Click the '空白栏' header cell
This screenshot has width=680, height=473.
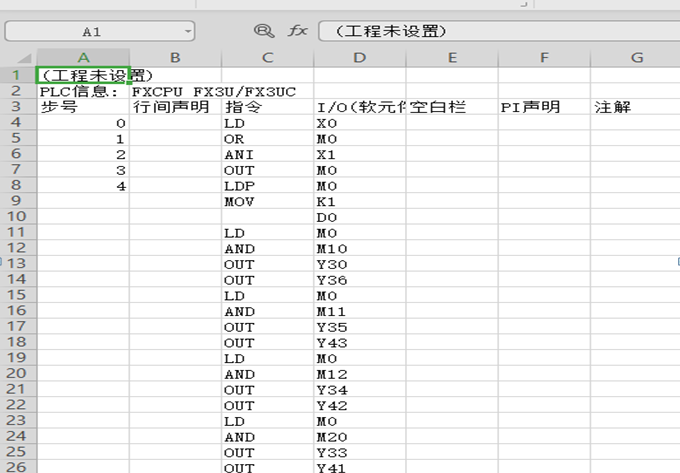click(x=452, y=107)
